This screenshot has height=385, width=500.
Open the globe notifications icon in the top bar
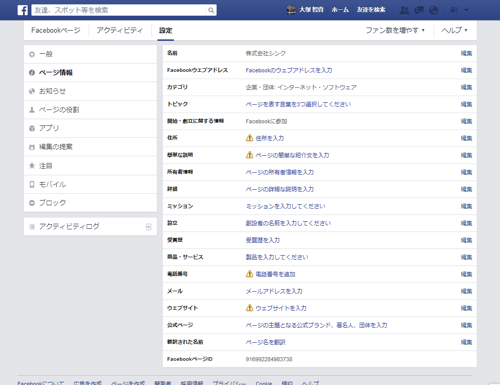point(433,10)
